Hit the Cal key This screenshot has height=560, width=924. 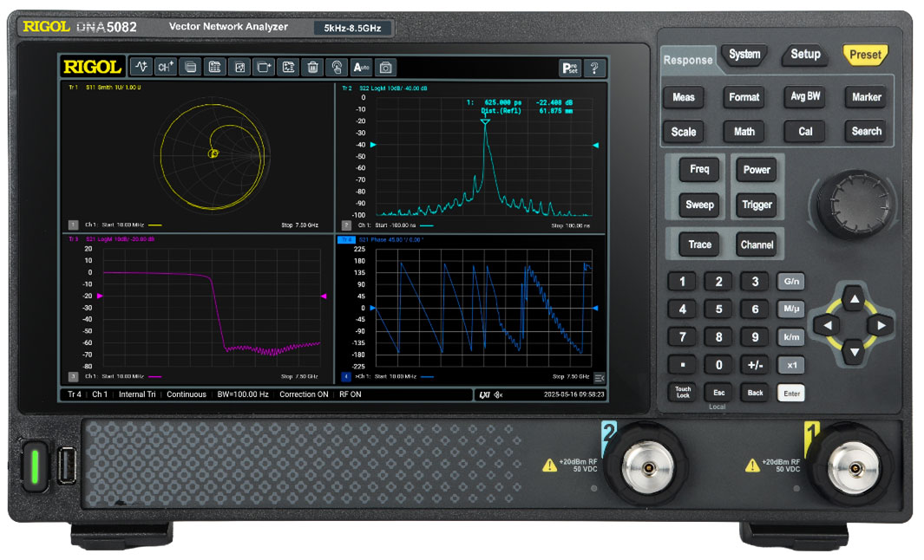tap(805, 132)
